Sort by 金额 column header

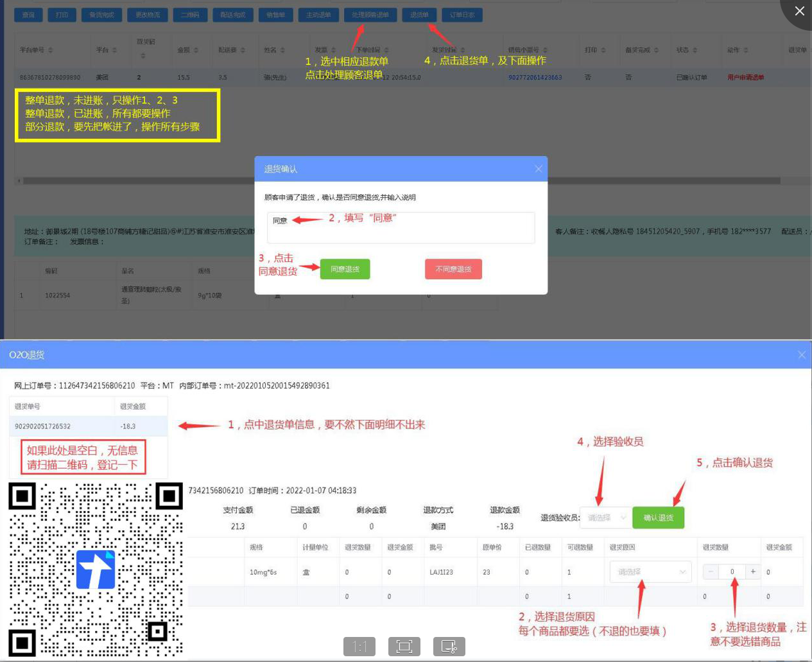[188, 50]
